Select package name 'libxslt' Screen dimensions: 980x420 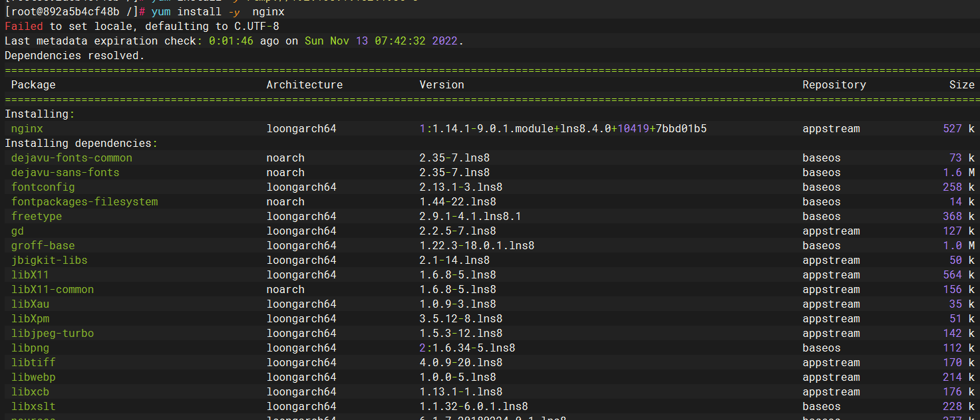33,406
